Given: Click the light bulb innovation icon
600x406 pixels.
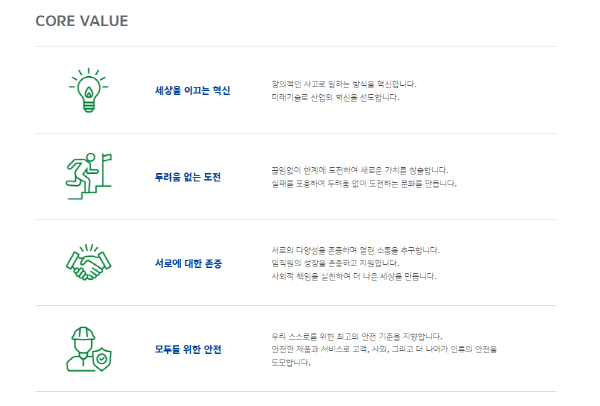Looking at the screenshot, I should [87, 90].
